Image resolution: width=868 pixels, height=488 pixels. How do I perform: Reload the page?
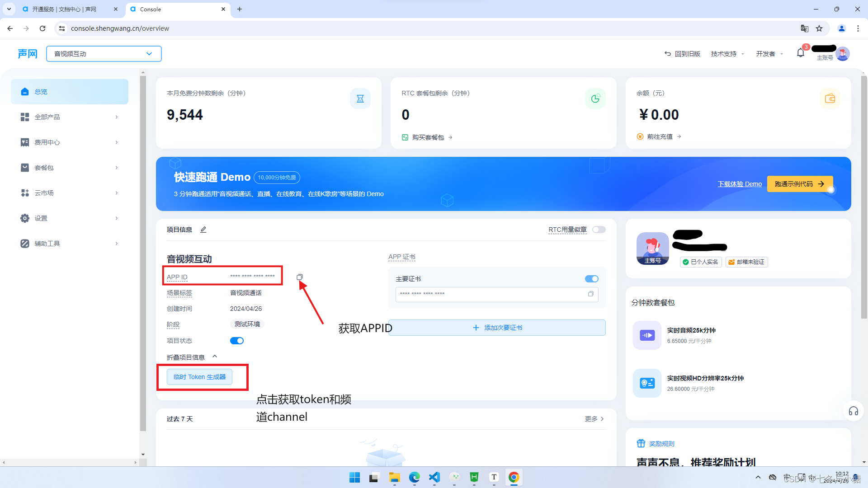click(42, 28)
